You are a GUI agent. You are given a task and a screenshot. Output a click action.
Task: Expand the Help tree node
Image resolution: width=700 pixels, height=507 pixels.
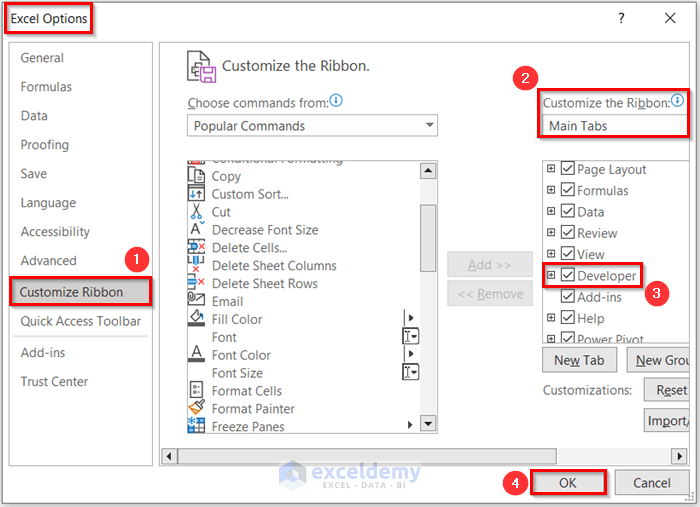(551, 317)
